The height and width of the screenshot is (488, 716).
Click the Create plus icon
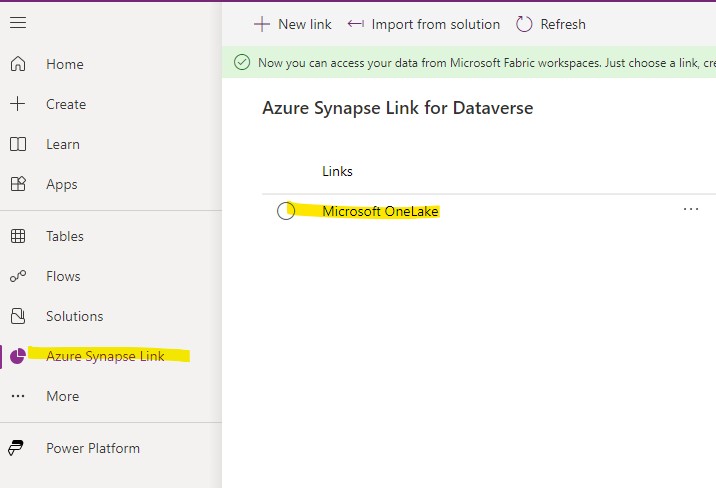tap(17, 104)
